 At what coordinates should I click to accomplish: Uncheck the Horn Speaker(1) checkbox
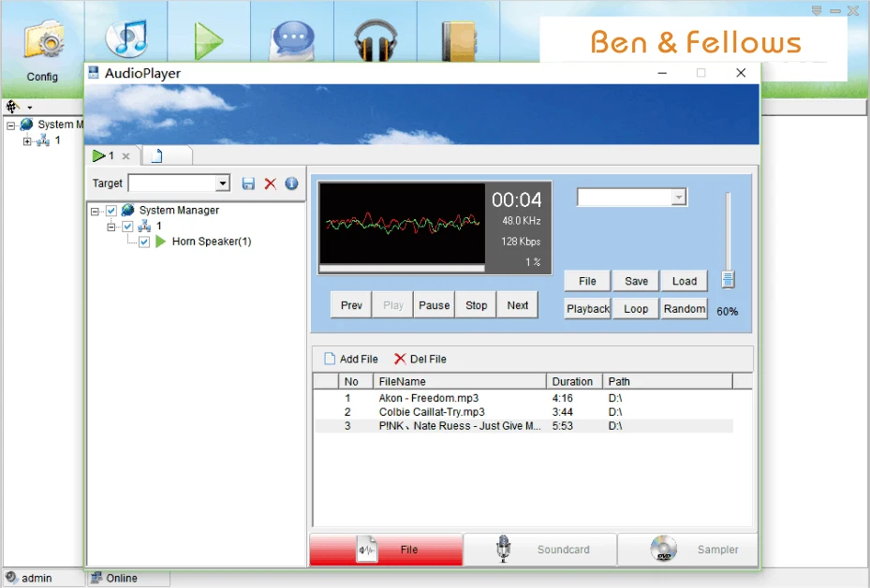point(143,241)
